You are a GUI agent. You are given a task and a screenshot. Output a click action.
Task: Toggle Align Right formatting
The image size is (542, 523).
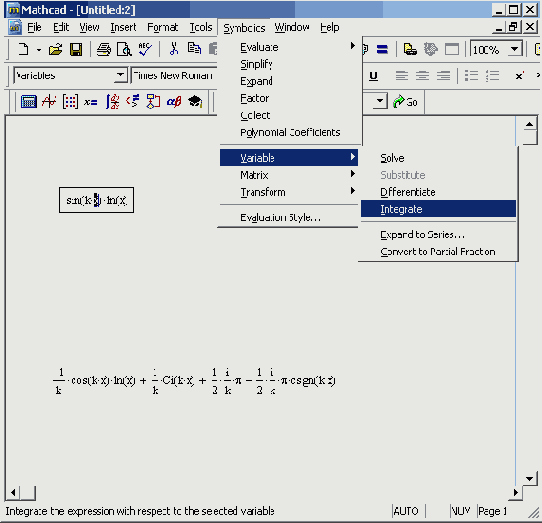click(x=443, y=76)
